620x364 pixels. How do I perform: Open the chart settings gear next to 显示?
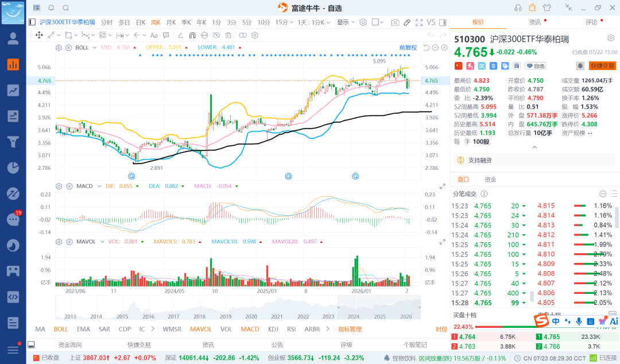coord(363,22)
